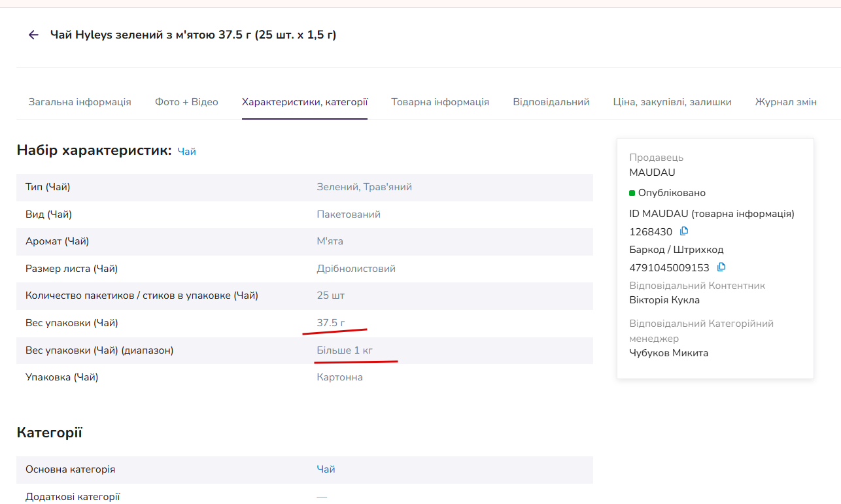Open the Чай main category link
Image resolution: width=841 pixels, height=504 pixels.
point(326,469)
